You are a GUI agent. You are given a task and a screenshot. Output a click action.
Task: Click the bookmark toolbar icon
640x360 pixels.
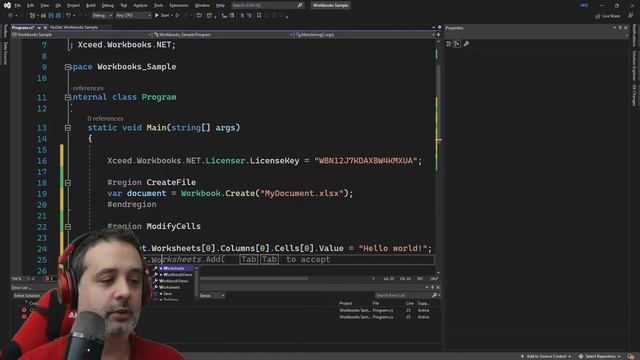coord(259,16)
